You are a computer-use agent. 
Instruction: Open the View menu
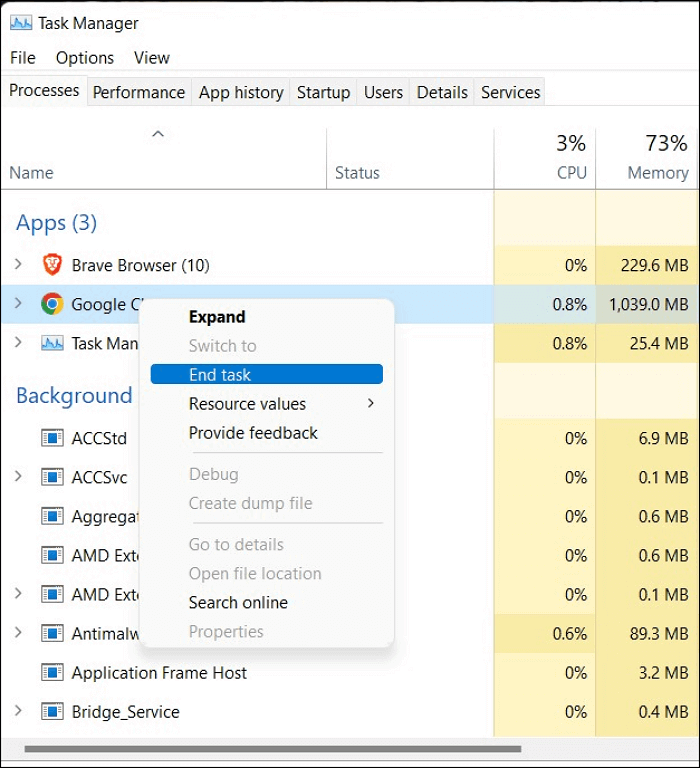pos(152,58)
